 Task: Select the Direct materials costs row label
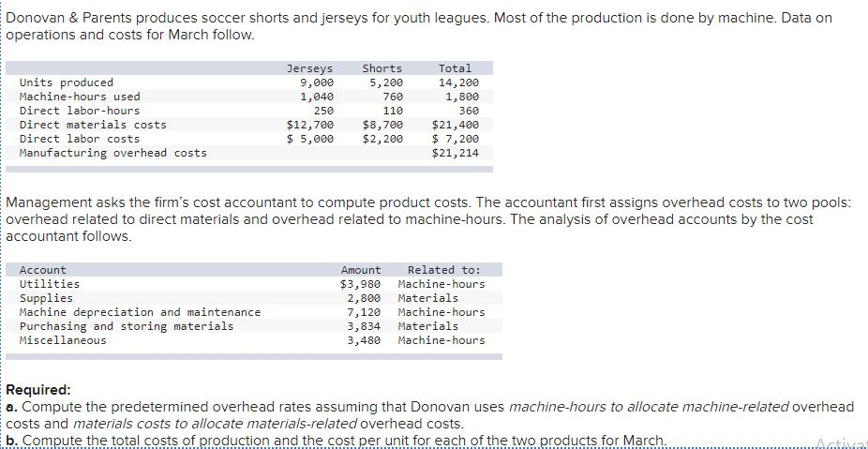[x=93, y=125]
